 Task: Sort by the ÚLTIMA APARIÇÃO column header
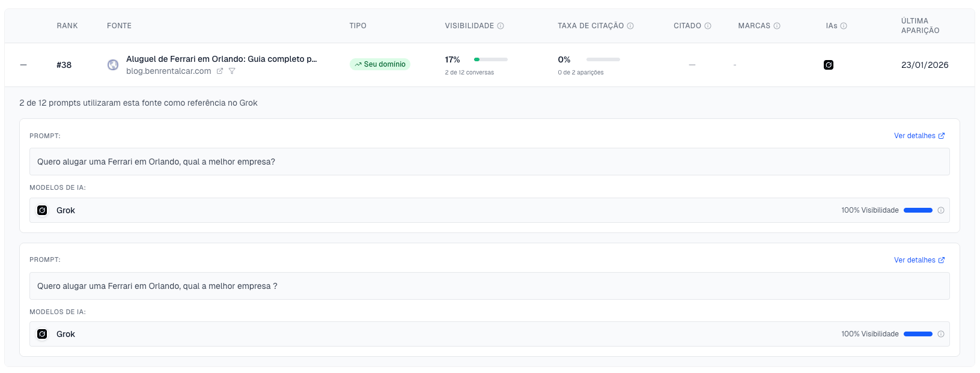920,26
